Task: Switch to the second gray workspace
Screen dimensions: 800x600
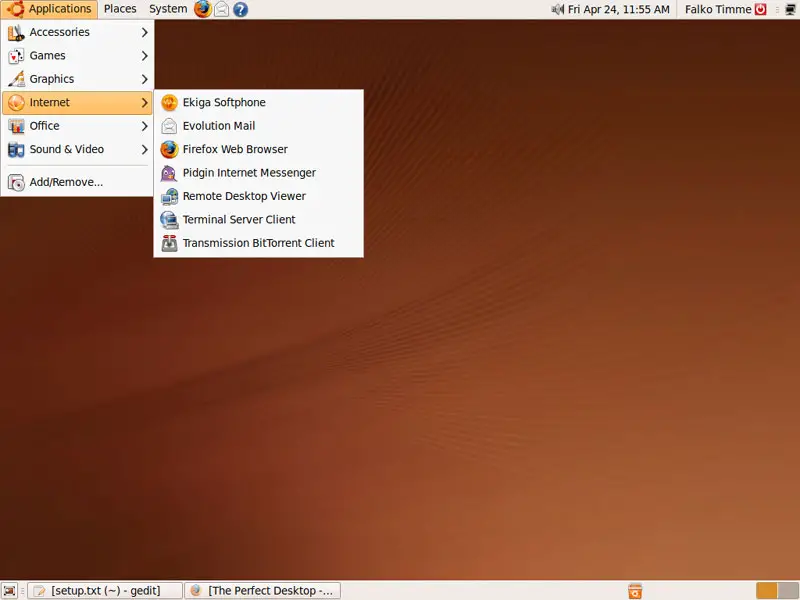Action: click(x=789, y=591)
